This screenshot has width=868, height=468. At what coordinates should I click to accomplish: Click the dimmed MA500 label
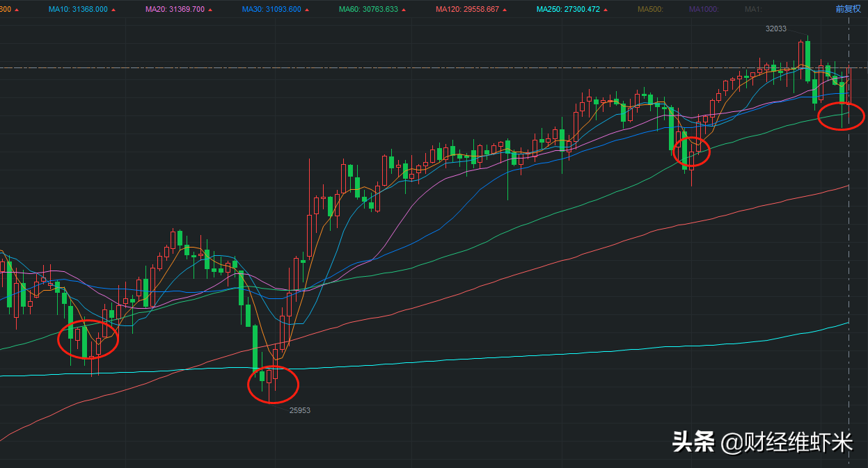(651, 9)
